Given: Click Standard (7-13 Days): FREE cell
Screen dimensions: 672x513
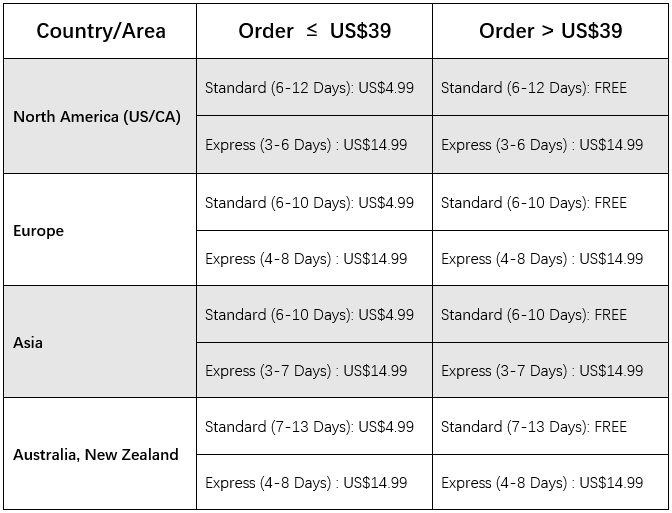Looking at the screenshot, I should point(550,426).
